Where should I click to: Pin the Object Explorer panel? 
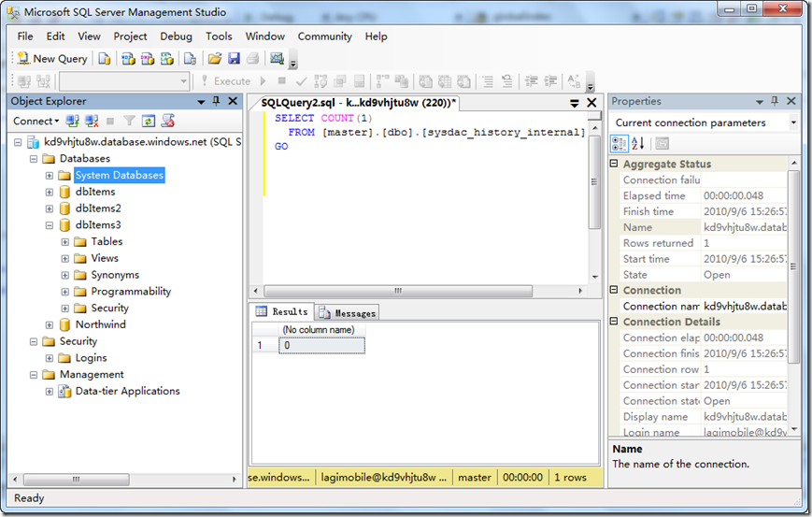(x=216, y=101)
